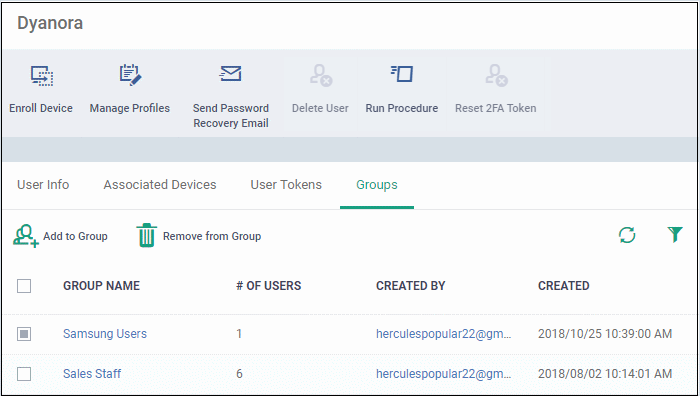Refresh the groups list
Image resolution: width=700 pixels, height=396 pixels.
tap(627, 235)
